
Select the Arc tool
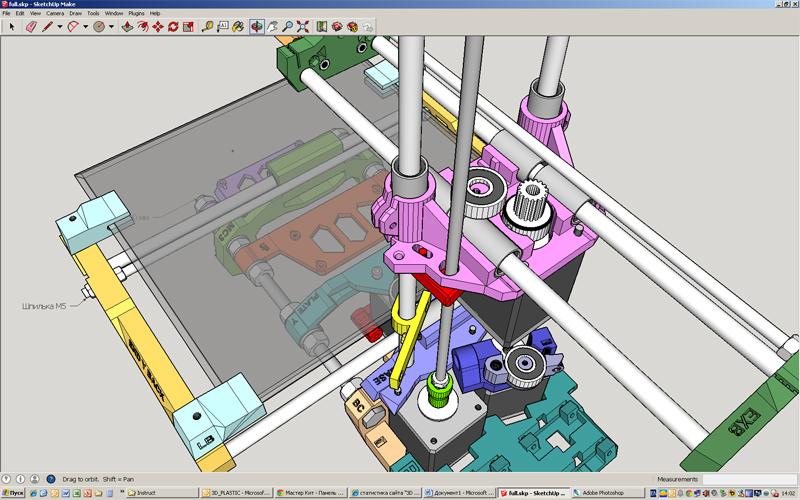[x=73, y=27]
